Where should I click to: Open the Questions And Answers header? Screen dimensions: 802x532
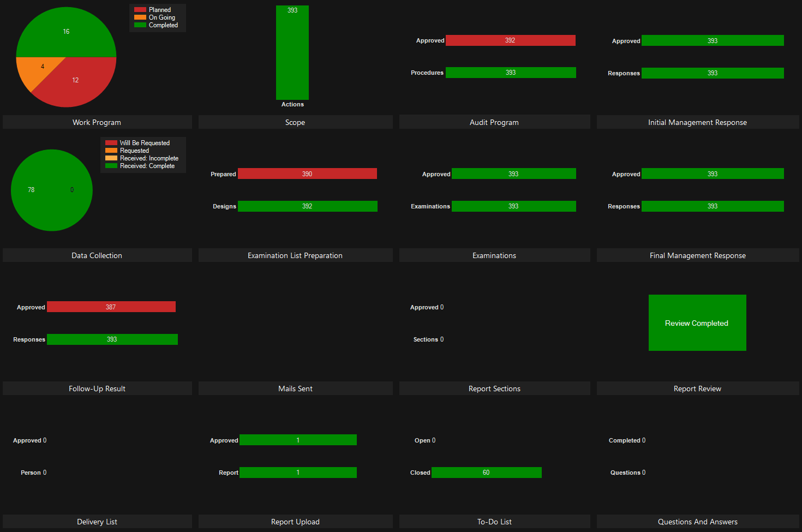pos(698,522)
